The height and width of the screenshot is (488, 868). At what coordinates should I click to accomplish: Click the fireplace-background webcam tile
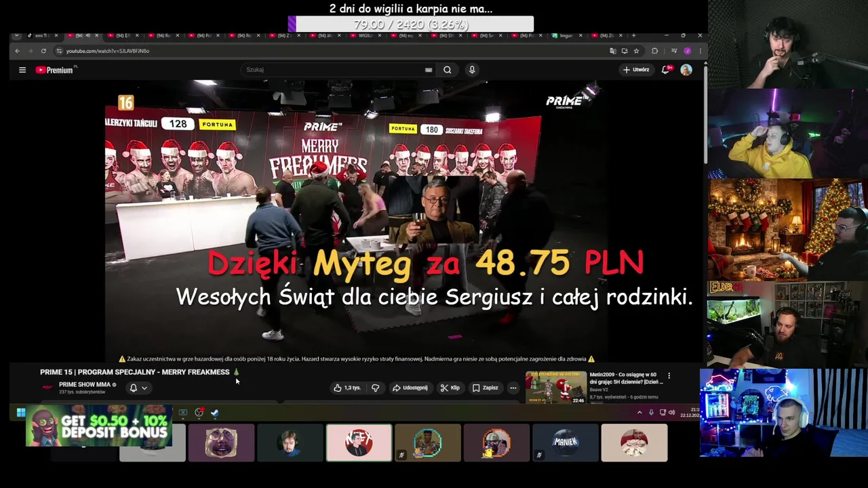(x=787, y=230)
